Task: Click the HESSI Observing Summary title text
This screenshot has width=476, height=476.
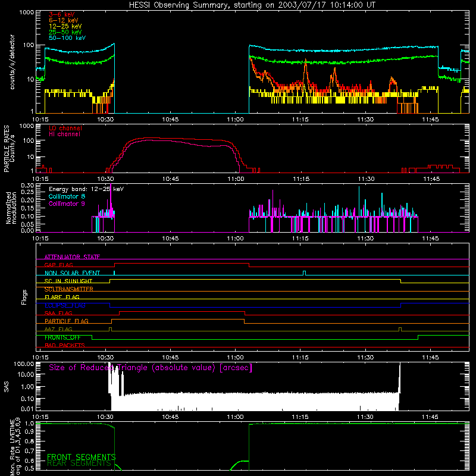Action: 252,5
